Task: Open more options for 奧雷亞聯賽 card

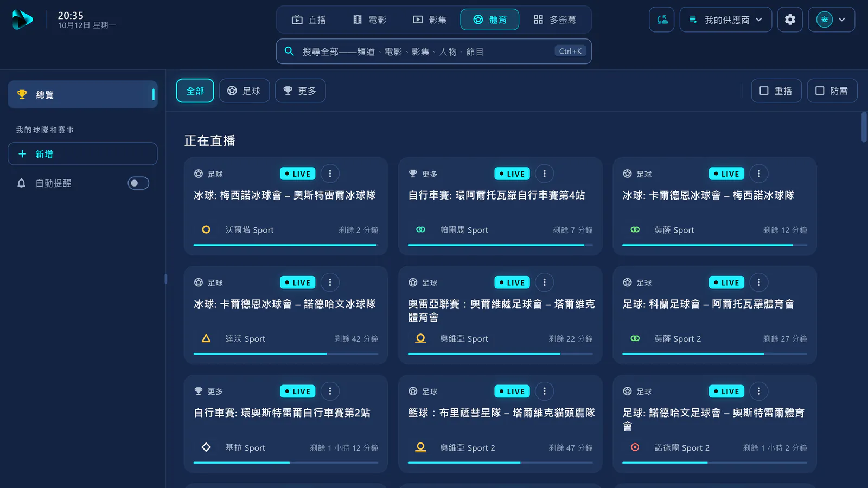Action: pyautogui.click(x=544, y=282)
